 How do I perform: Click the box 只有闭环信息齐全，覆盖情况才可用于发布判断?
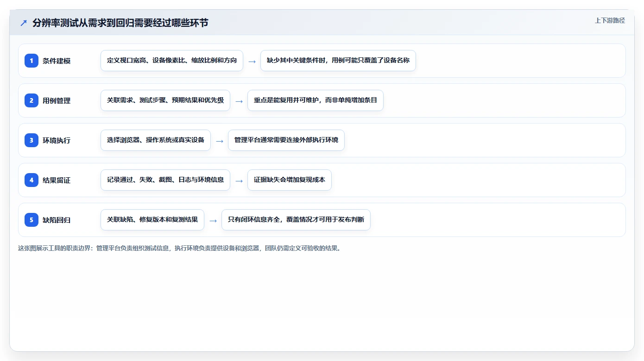click(x=296, y=220)
